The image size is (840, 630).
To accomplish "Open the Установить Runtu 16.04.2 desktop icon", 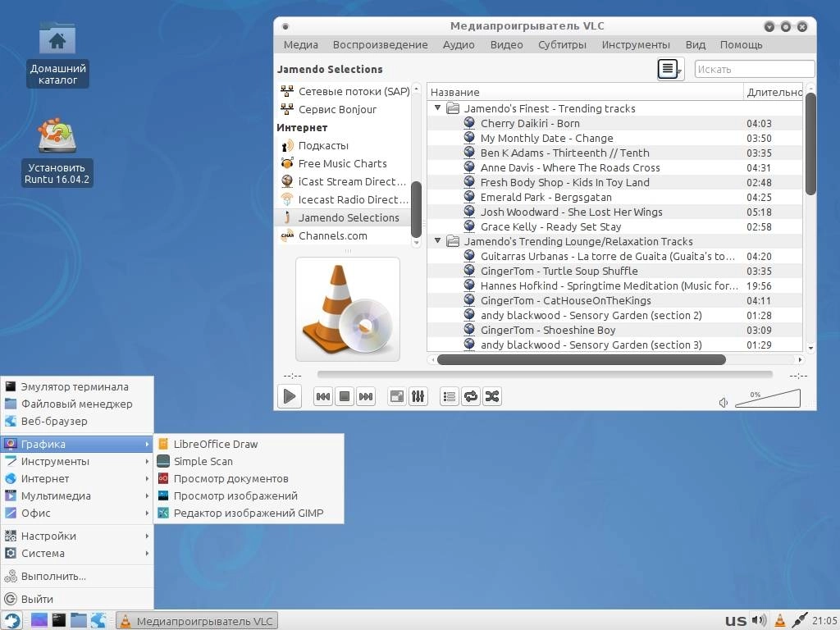I will (57, 152).
